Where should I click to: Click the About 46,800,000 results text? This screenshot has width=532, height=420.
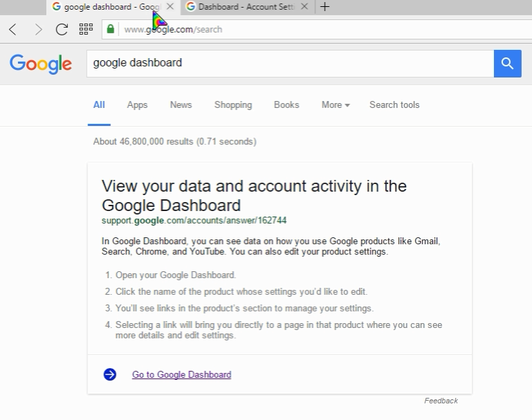pos(175,141)
